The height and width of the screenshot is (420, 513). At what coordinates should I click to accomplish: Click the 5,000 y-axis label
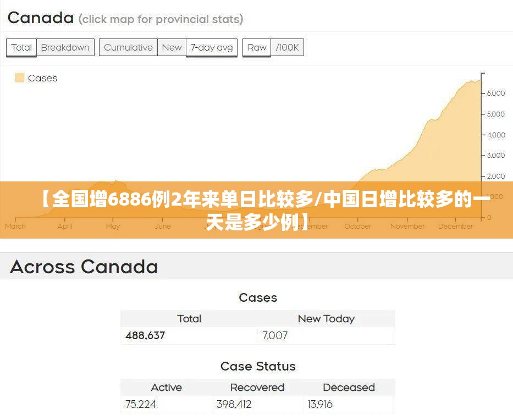[x=496, y=114]
